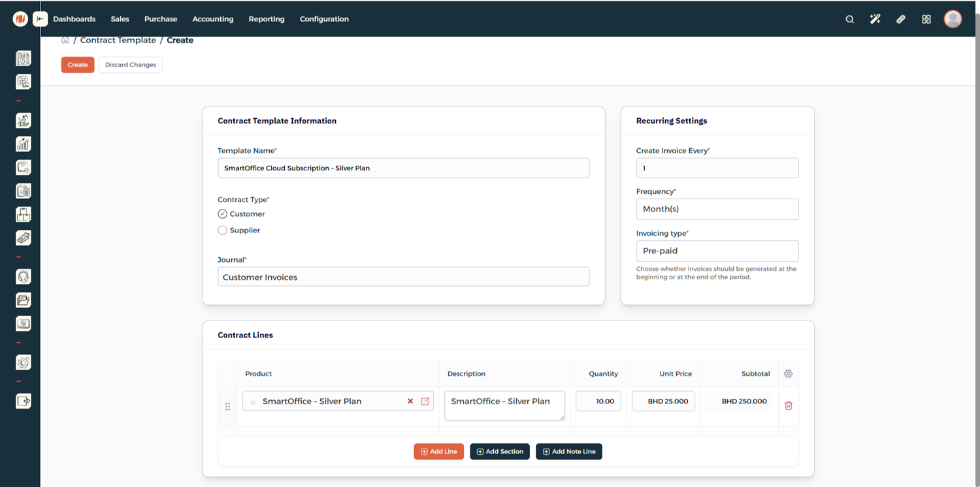Click the search magnifier icon in top bar
Viewport: 980px width, 487px height.
[849, 20]
